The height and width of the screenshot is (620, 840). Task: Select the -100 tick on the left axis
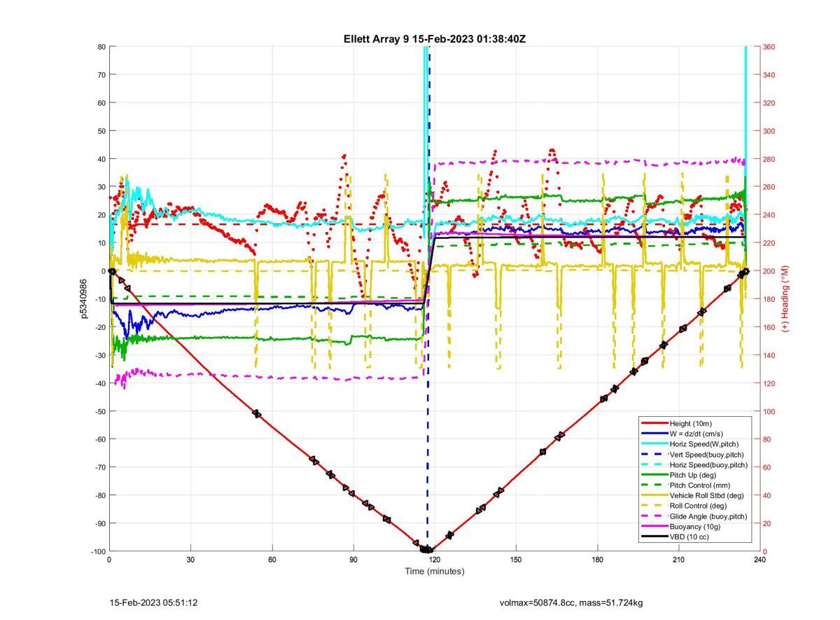97,551
